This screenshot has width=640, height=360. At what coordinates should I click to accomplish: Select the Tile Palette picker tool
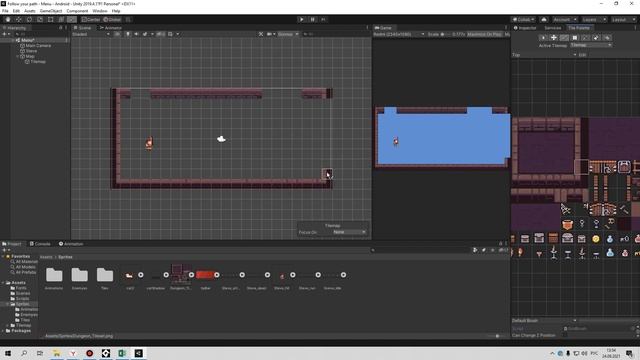click(x=586, y=38)
